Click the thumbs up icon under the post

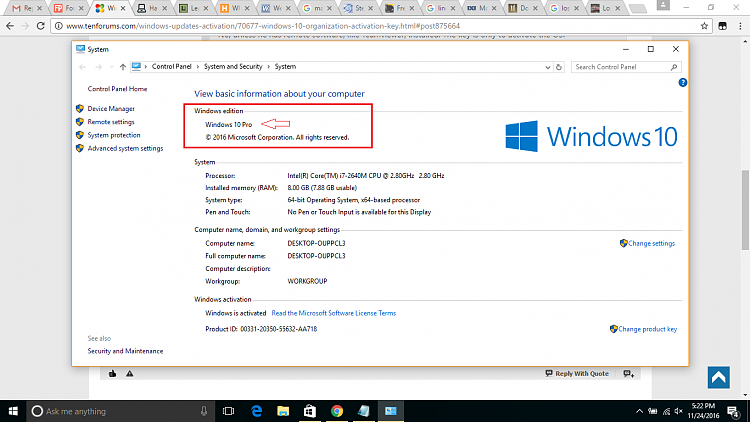[112, 374]
